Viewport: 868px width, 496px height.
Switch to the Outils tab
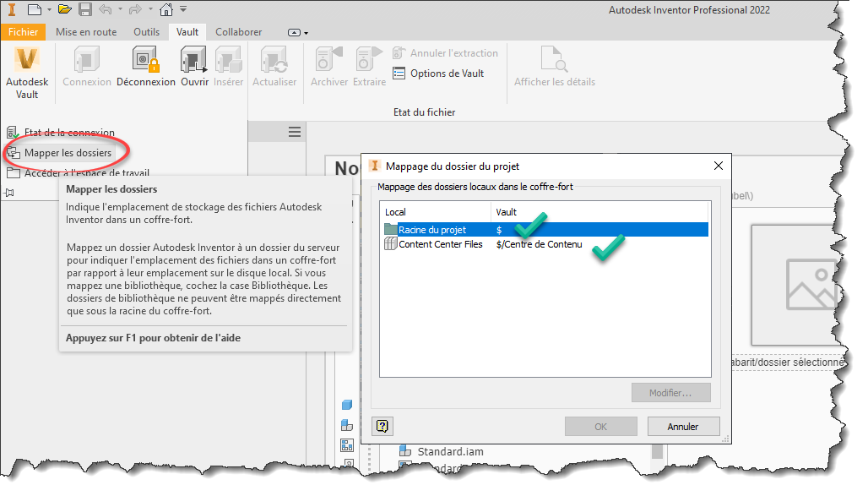click(x=146, y=32)
